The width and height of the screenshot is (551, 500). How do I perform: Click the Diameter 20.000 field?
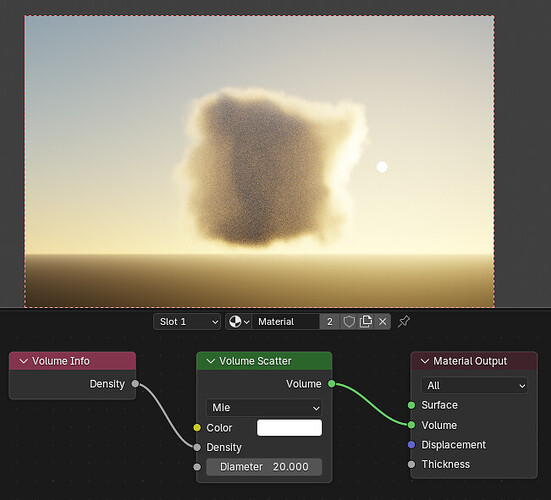264,467
